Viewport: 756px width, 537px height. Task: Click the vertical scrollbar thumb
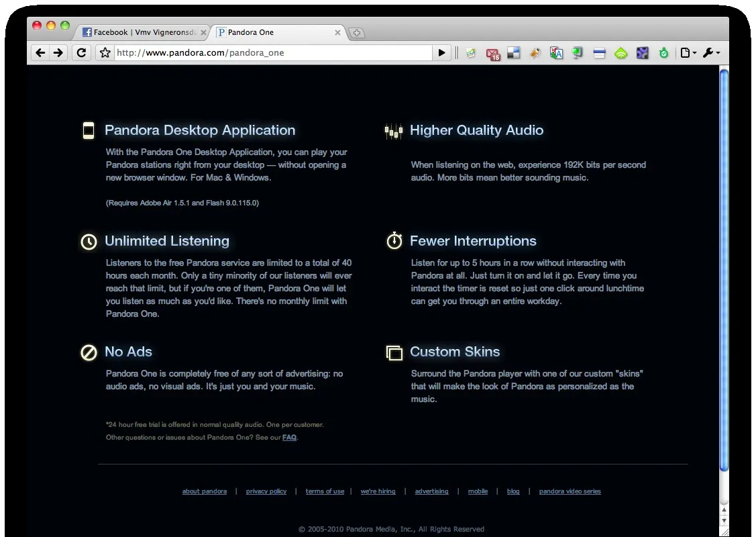pyautogui.click(x=724, y=270)
